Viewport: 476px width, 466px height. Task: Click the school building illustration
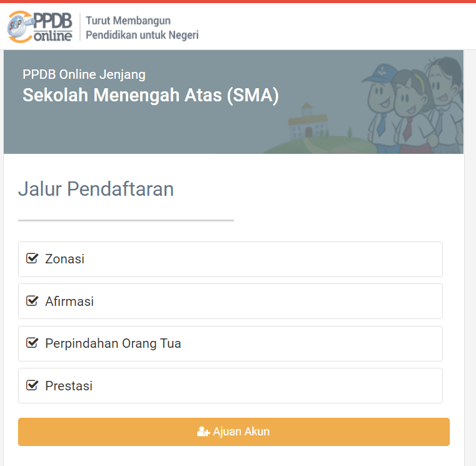click(307, 123)
